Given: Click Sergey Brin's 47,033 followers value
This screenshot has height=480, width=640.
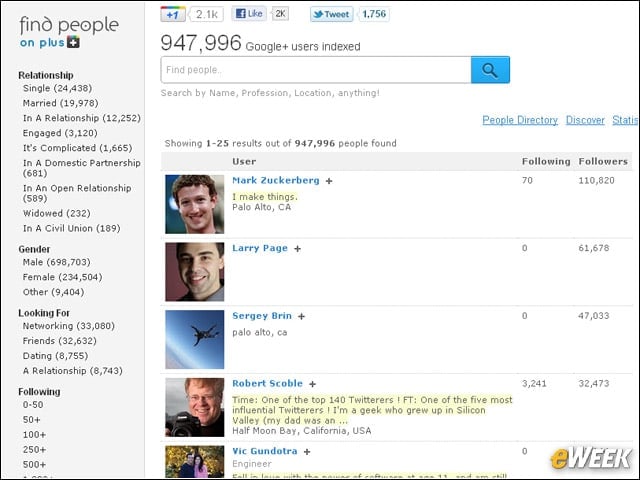Looking at the screenshot, I should (594, 316).
